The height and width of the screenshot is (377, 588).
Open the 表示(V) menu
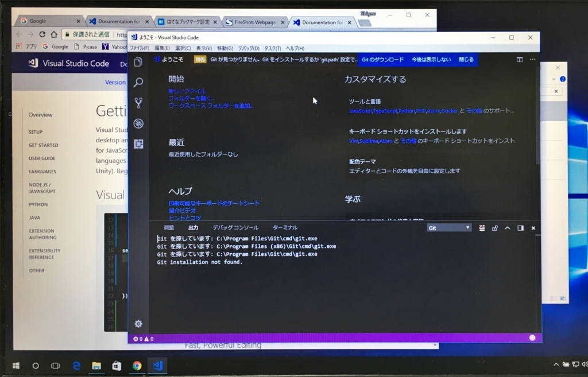[204, 48]
